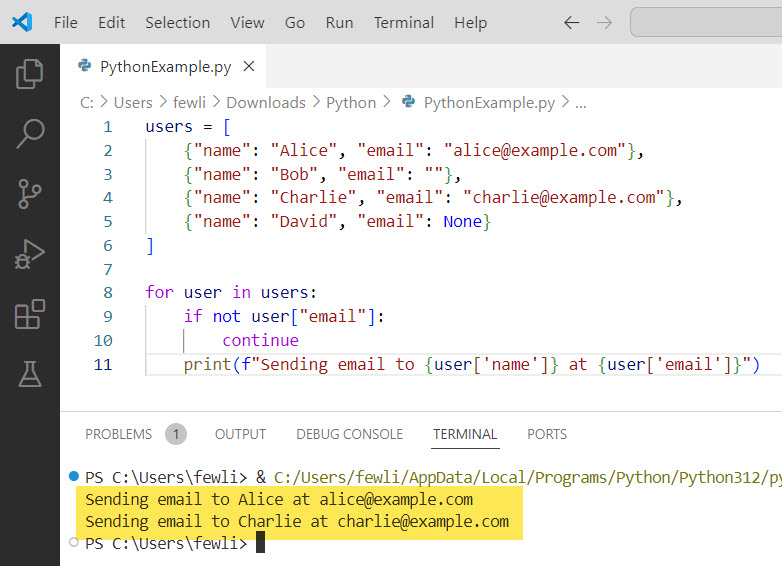Screen dimensions: 782x566
Task: Switch to the OUTPUT panel tab
Action: pyautogui.click(x=240, y=434)
